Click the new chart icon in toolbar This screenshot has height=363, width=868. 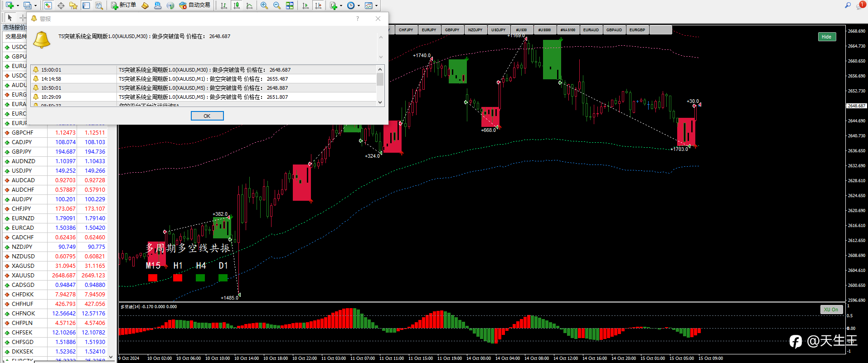[x=10, y=5]
